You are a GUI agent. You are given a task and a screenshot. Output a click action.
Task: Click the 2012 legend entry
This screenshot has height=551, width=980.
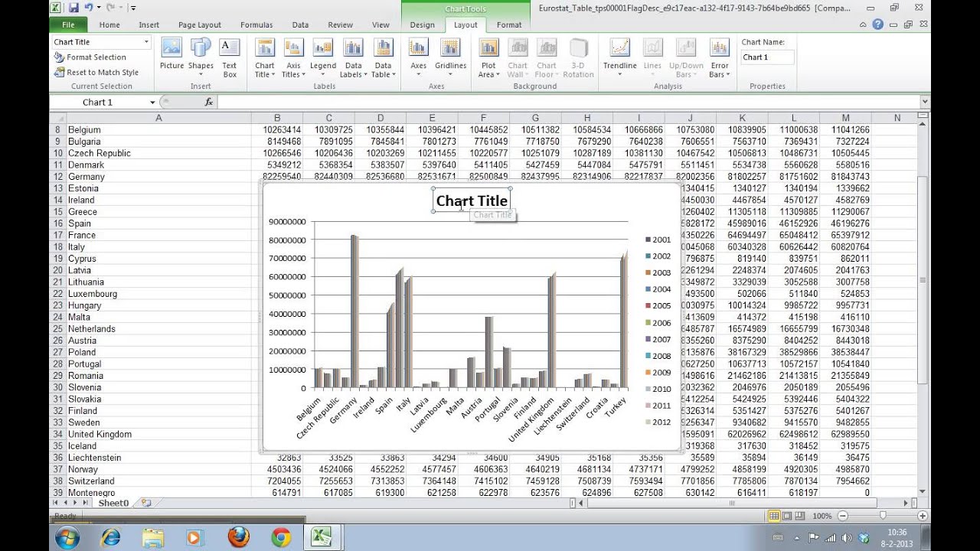657,422
